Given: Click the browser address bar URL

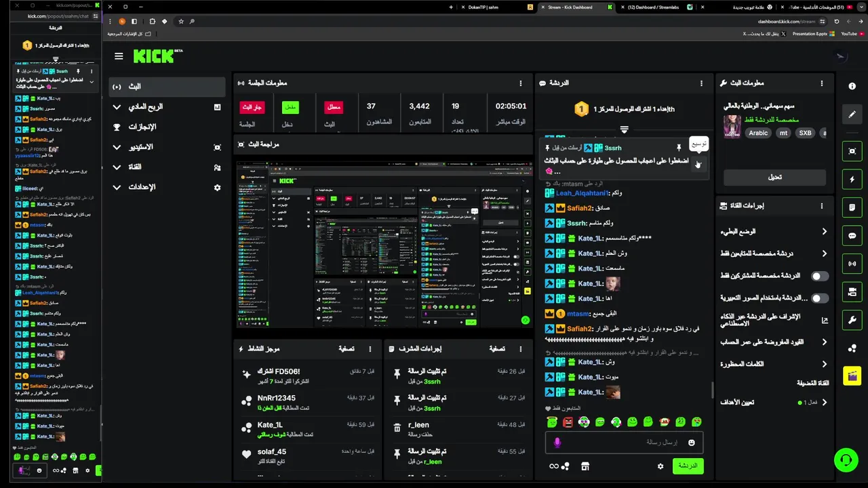Looking at the screenshot, I should pyautogui.click(x=787, y=21).
